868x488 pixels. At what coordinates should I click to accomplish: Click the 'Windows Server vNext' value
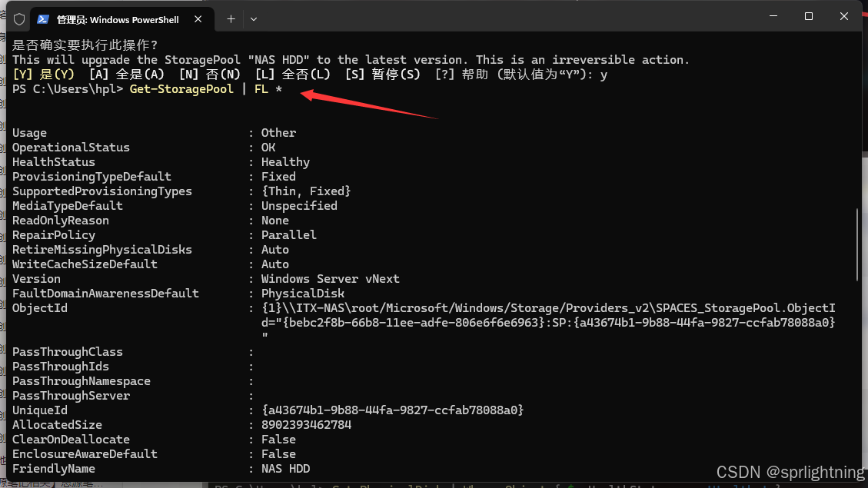pos(331,279)
